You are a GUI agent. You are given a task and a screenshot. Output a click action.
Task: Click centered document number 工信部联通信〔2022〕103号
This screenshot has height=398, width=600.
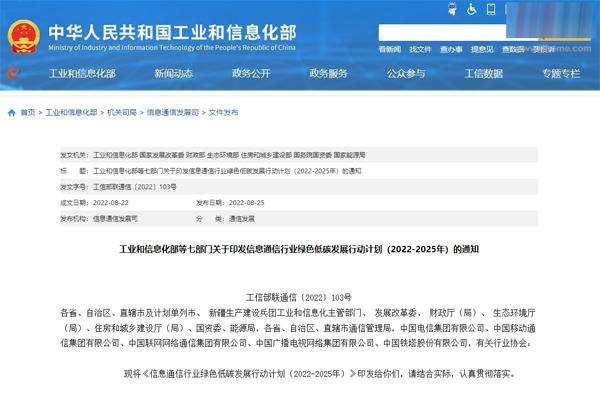pos(299,298)
